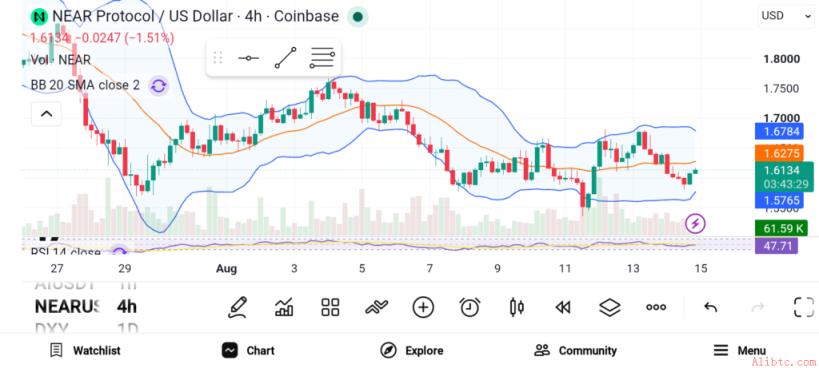
Task: Open the indicators chart icon
Action: (284, 307)
